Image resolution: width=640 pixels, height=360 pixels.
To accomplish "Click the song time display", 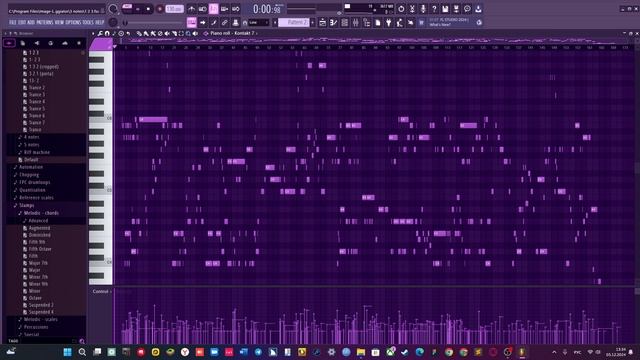I will click(x=268, y=9).
